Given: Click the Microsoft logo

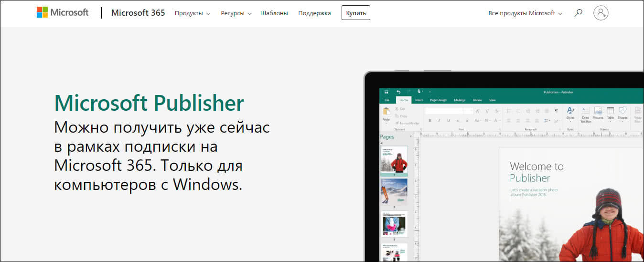Looking at the screenshot, I should tap(63, 12).
